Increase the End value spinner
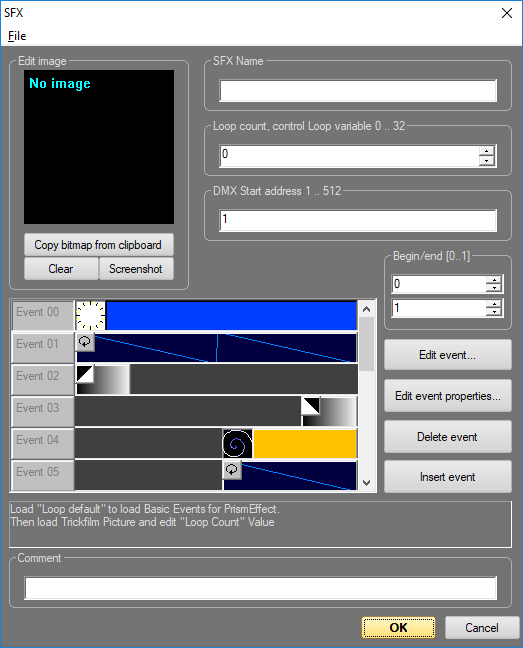The width and height of the screenshot is (523, 648). [x=494, y=304]
